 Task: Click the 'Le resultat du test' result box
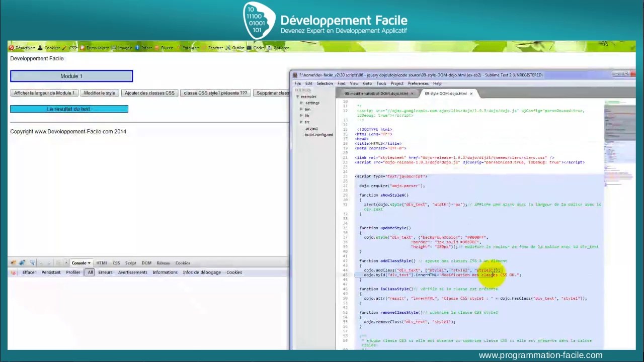(69, 109)
